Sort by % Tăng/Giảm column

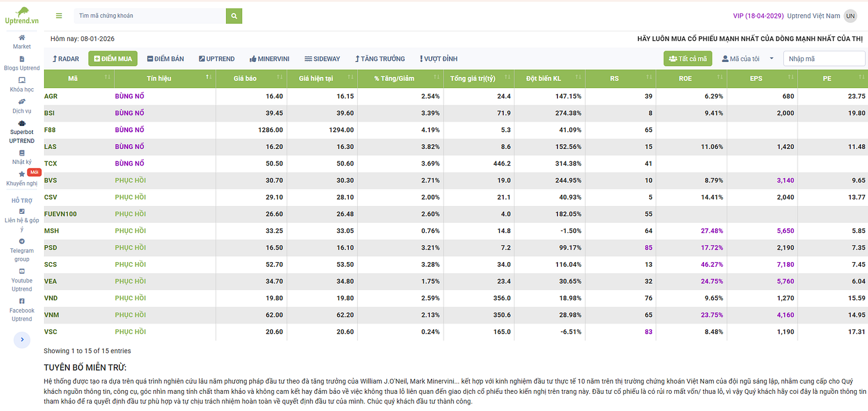[x=437, y=78]
